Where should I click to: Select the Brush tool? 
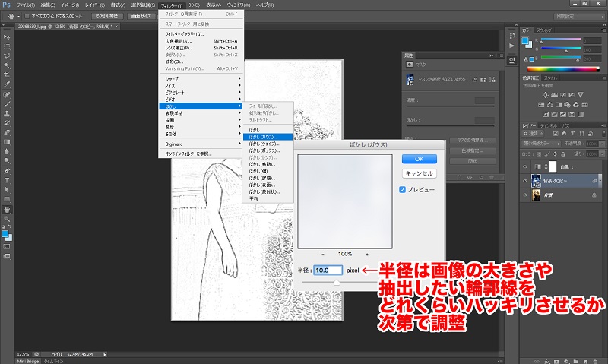[x=7, y=104]
